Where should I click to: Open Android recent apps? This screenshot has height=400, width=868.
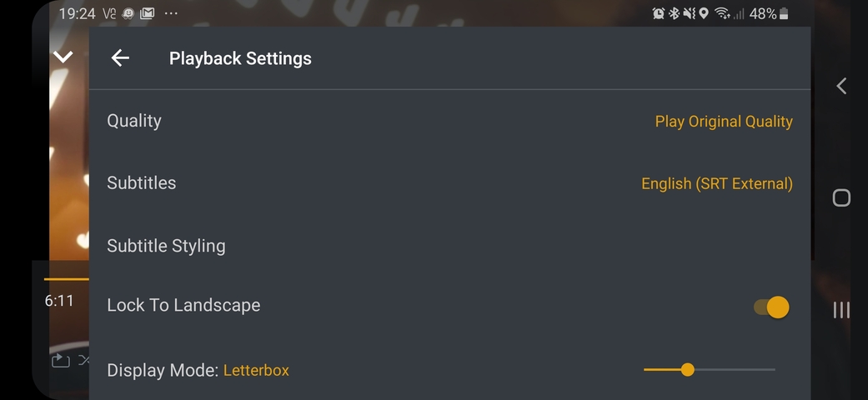[841, 310]
